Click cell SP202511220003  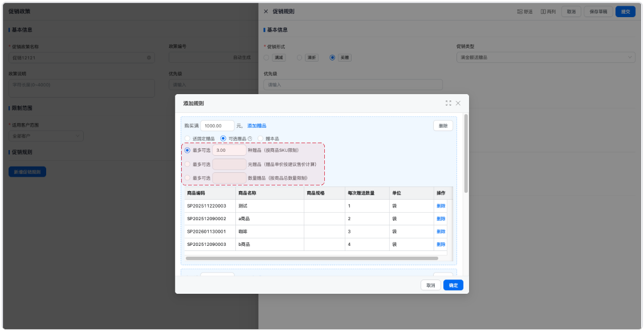click(x=210, y=206)
